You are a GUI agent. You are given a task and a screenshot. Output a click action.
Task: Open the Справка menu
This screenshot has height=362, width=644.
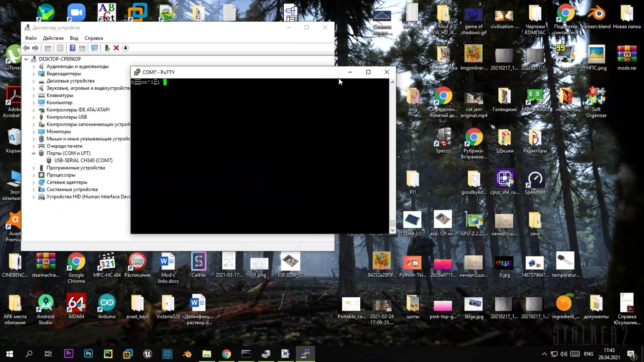pyautogui.click(x=94, y=38)
